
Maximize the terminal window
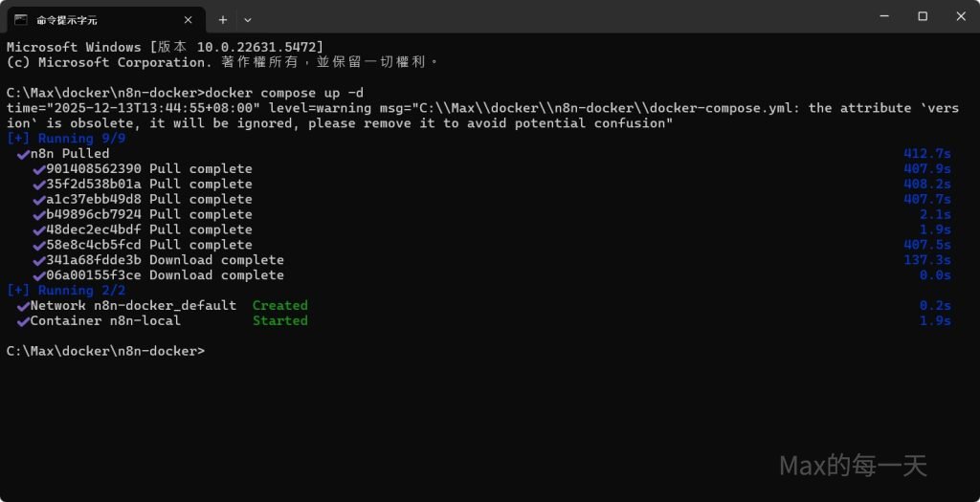923,16
